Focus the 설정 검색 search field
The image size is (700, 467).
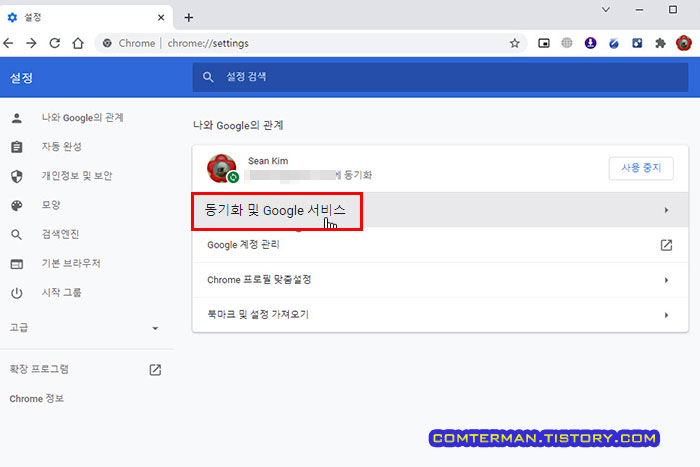440,77
